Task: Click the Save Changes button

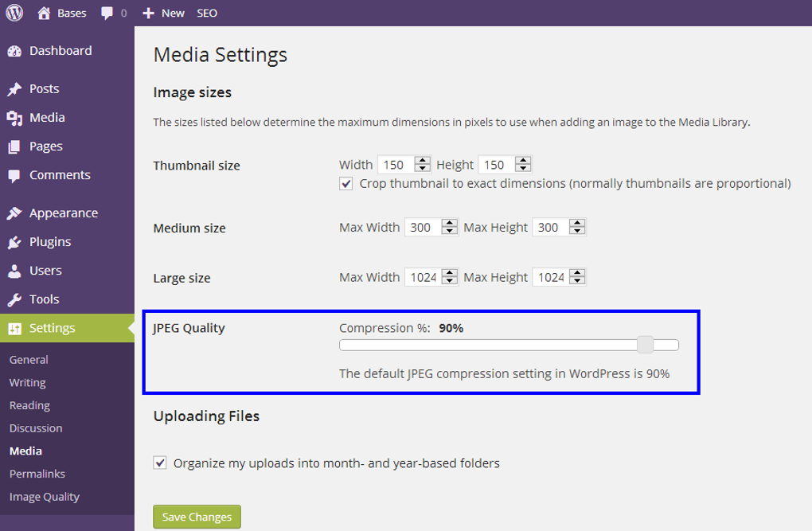Action: [x=197, y=517]
